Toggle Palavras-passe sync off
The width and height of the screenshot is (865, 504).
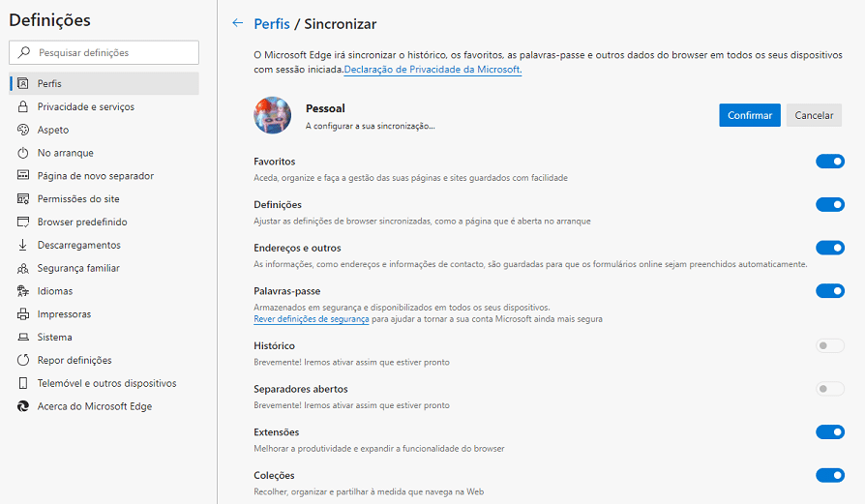[830, 290]
